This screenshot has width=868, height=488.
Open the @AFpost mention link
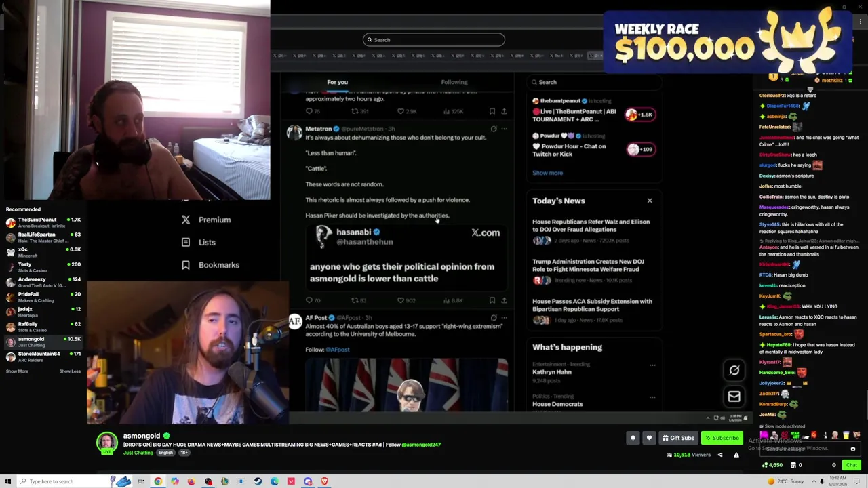(x=338, y=350)
